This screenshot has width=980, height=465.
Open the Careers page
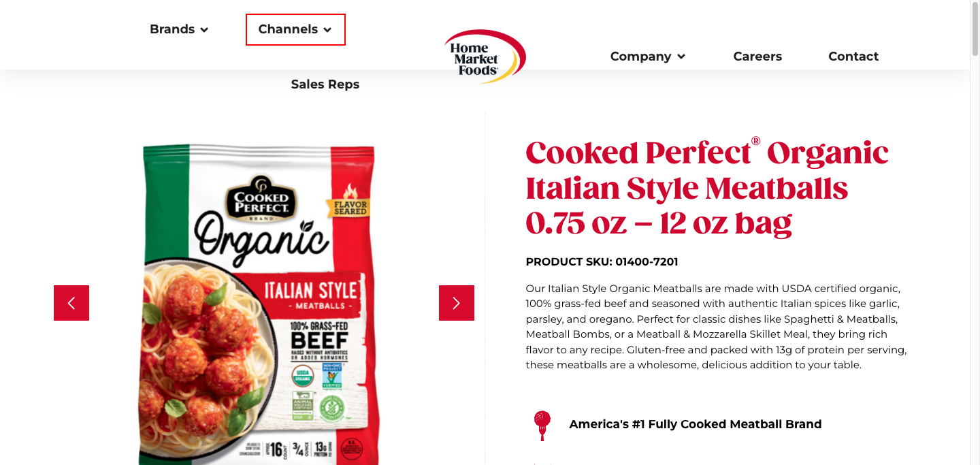click(x=757, y=57)
